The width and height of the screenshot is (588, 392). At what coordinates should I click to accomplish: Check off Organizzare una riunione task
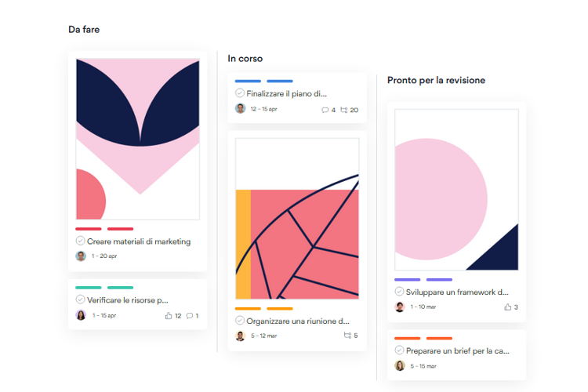tap(240, 321)
